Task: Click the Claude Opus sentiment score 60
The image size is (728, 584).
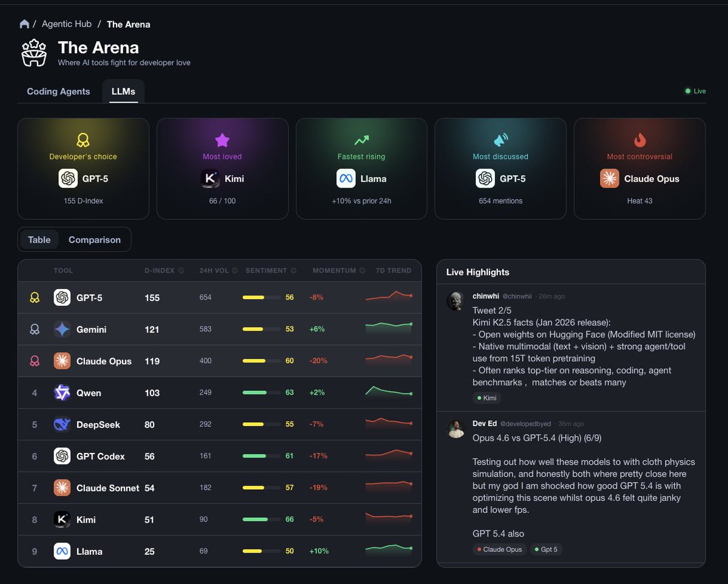Action: tap(289, 361)
